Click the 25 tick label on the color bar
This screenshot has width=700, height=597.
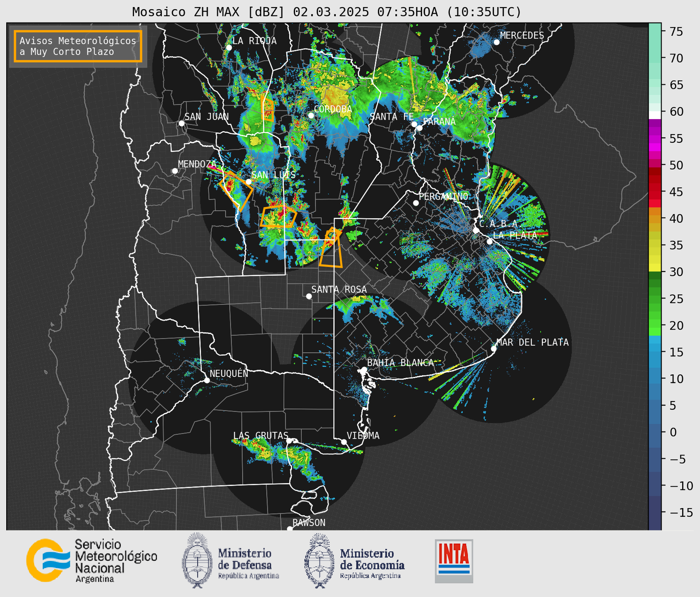point(676,299)
